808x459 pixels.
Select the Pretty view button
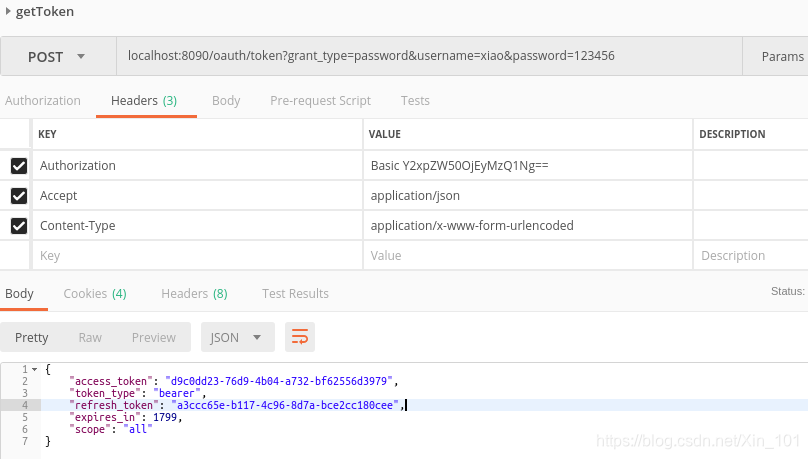tap(31, 337)
